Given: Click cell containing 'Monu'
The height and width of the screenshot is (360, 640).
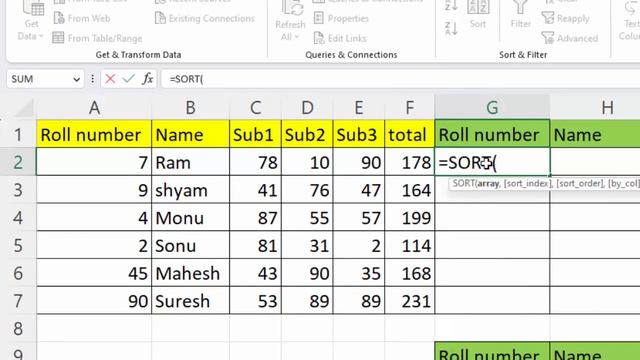Looking at the screenshot, I should point(191,218).
